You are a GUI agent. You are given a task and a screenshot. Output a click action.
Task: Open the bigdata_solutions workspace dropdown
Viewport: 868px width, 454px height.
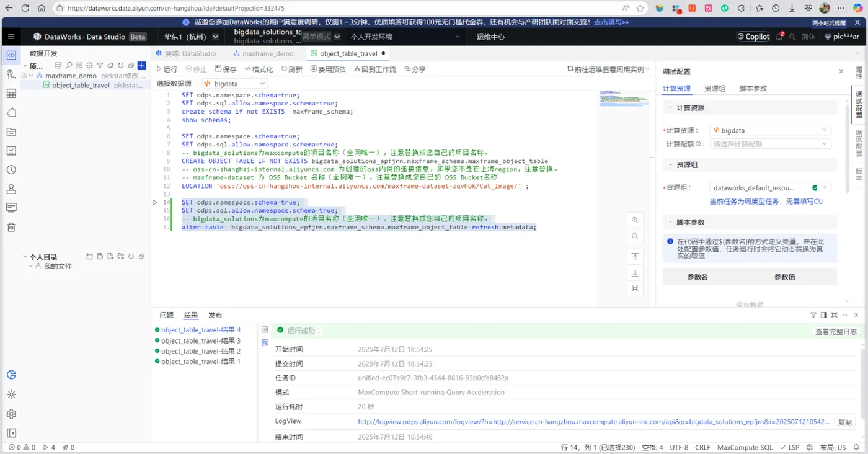pyautogui.click(x=287, y=37)
